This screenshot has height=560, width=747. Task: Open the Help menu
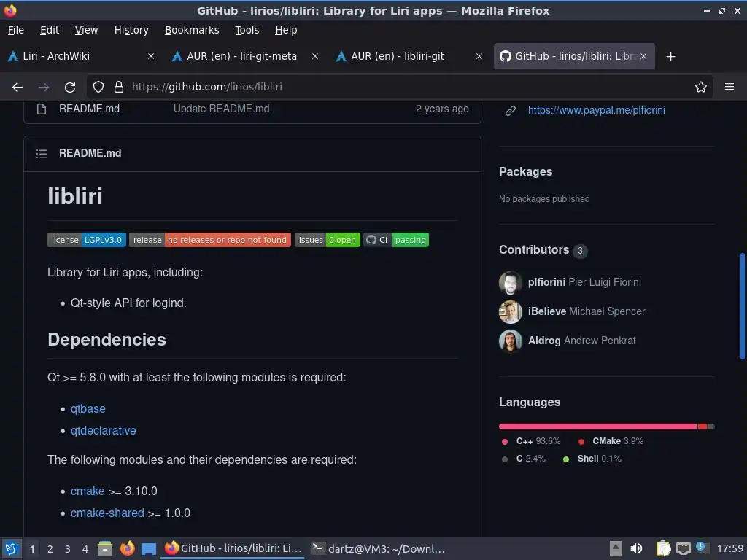tap(286, 30)
